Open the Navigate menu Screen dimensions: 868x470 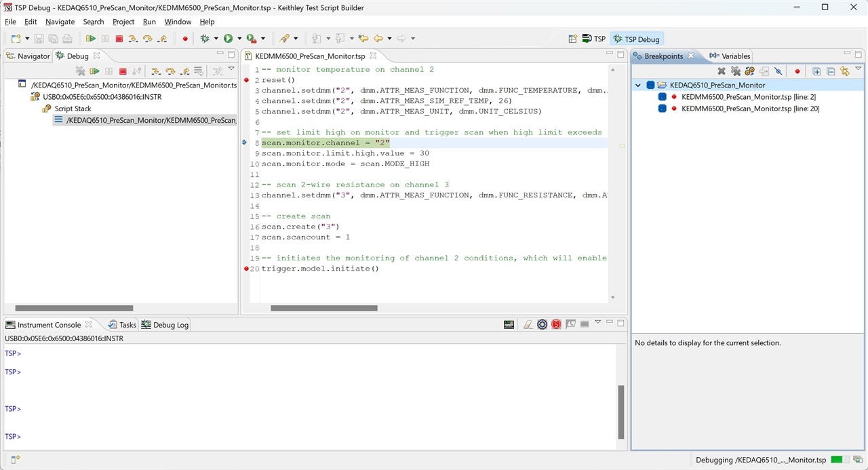[x=60, y=22]
